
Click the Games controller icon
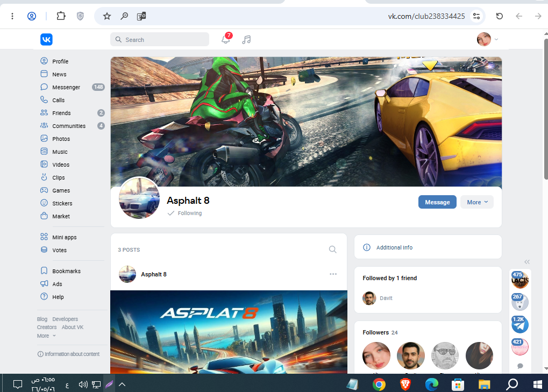(x=44, y=190)
